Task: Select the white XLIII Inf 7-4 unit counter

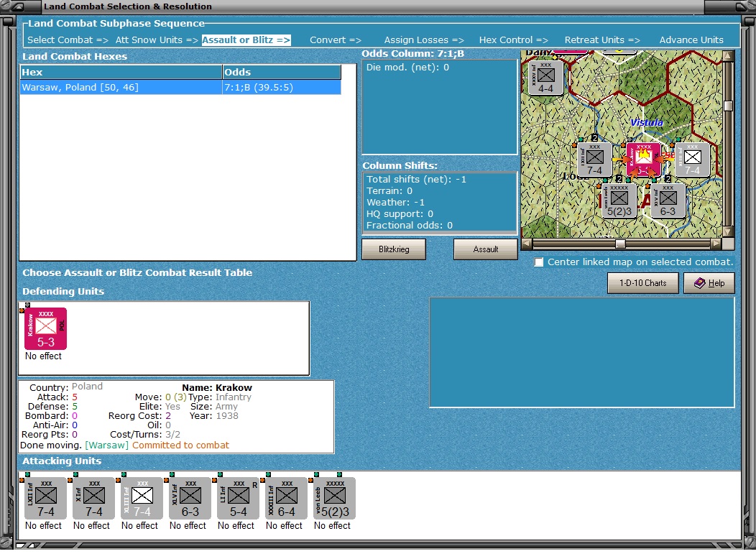Action: click(x=140, y=498)
